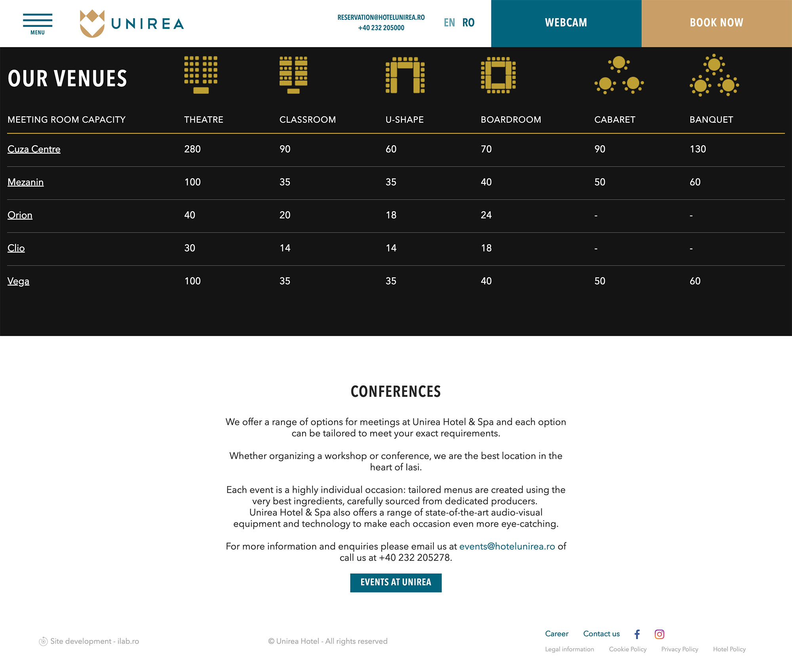Click the Cabaret seating layout icon
This screenshot has height=672, width=792.
tap(619, 75)
